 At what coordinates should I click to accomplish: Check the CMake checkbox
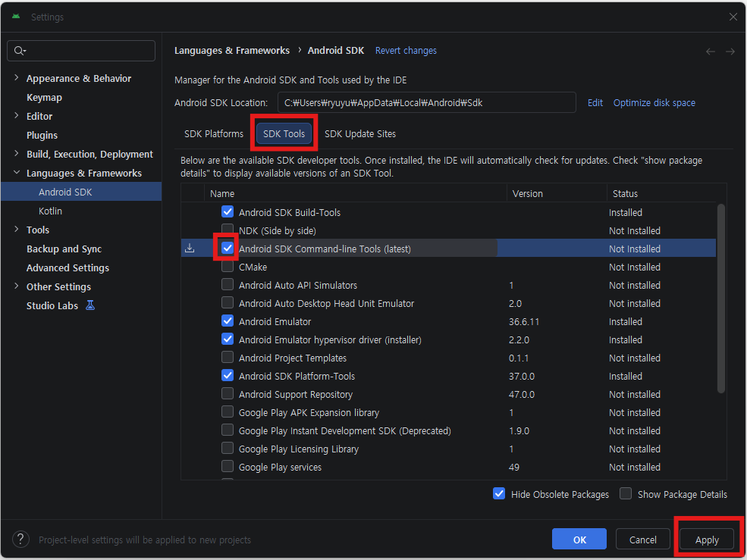click(228, 266)
